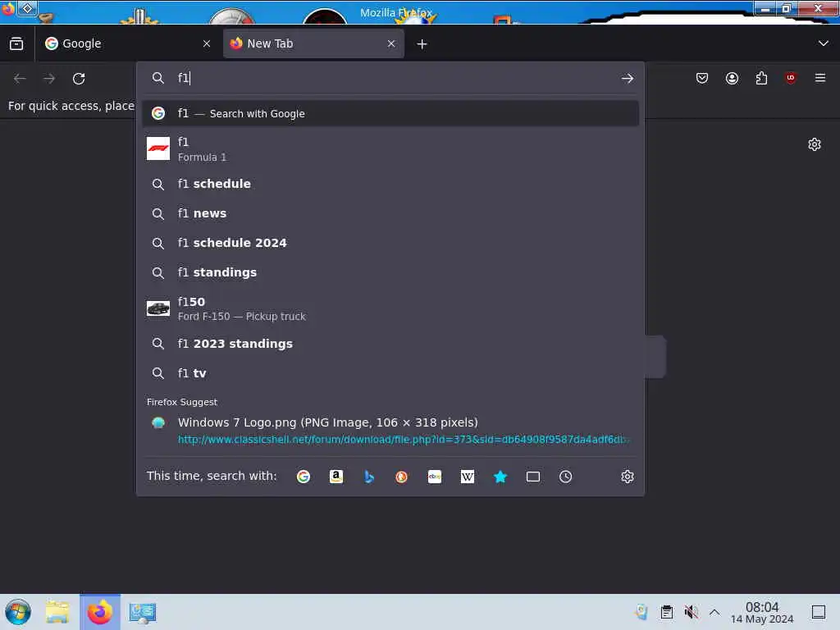The height and width of the screenshot is (630, 840).
Task: Unmute the volume tray icon
Action: click(691, 612)
